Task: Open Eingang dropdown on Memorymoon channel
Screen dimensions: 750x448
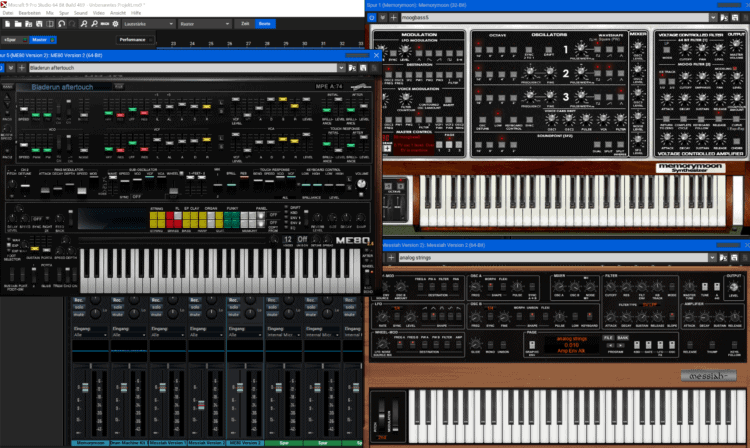Action: click(x=90, y=335)
